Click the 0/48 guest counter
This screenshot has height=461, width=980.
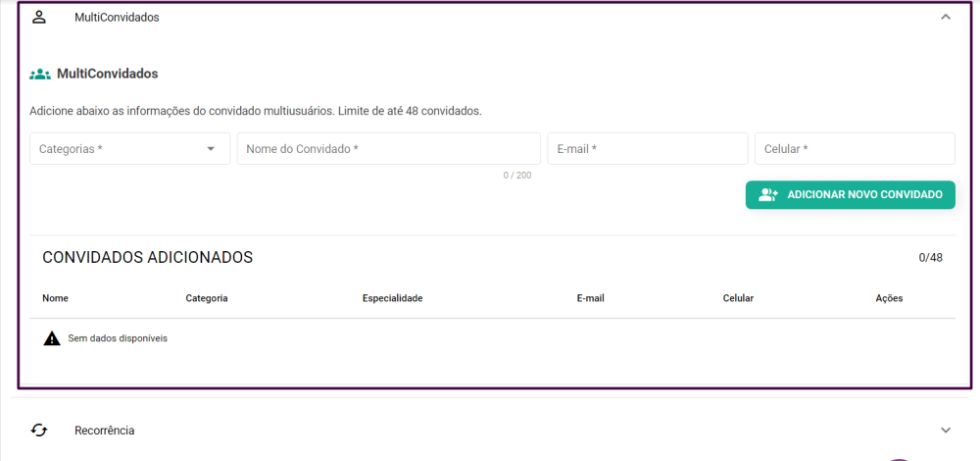click(931, 258)
